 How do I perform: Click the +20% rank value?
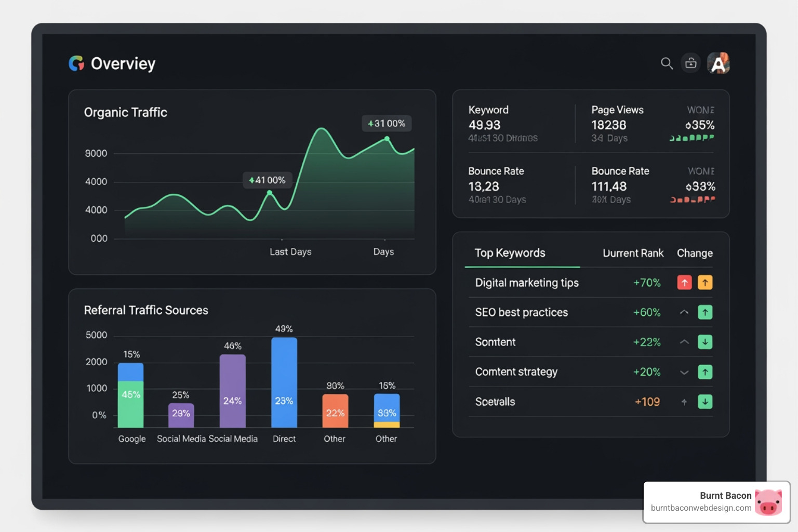pos(647,372)
